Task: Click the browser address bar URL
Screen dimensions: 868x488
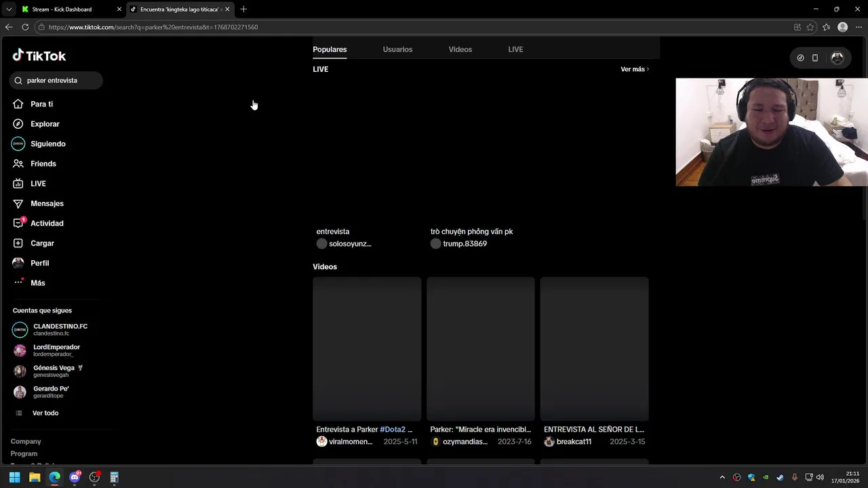Action: click(x=153, y=27)
